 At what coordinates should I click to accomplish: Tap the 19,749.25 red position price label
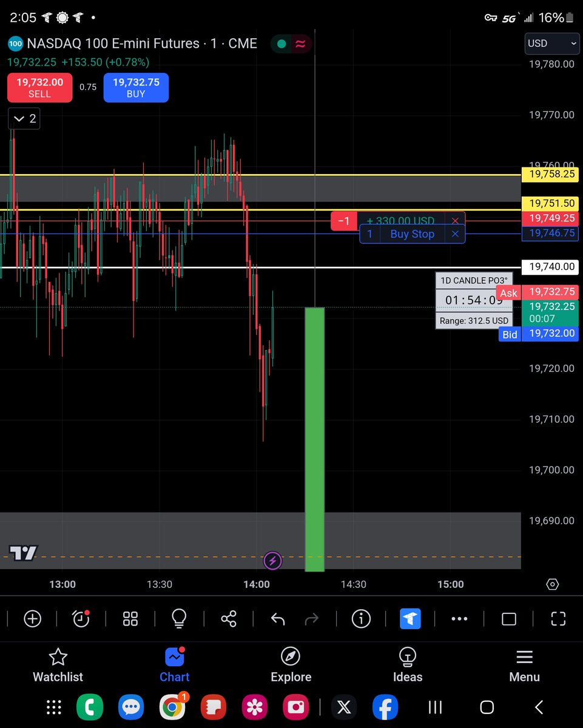tap(551, 218)
